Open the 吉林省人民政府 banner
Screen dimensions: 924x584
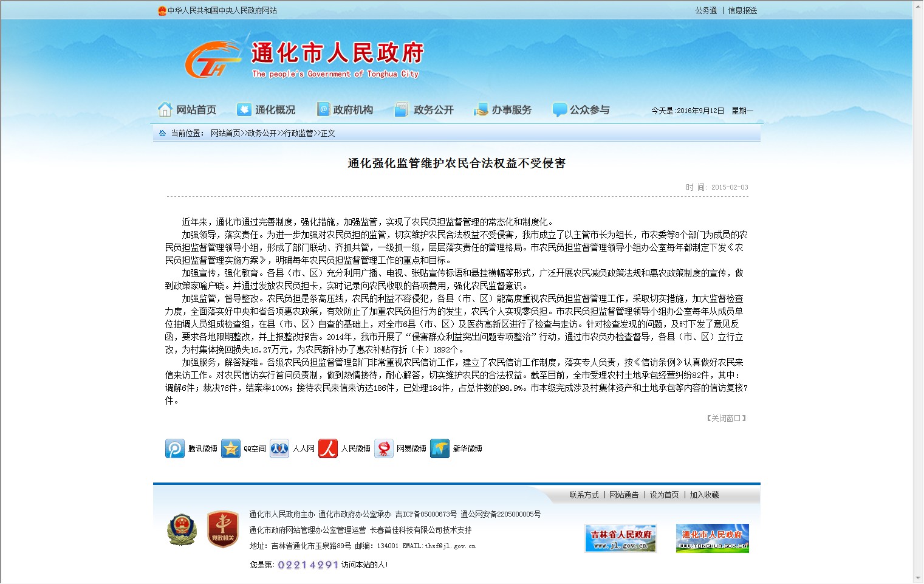click(x=620, y=538)
